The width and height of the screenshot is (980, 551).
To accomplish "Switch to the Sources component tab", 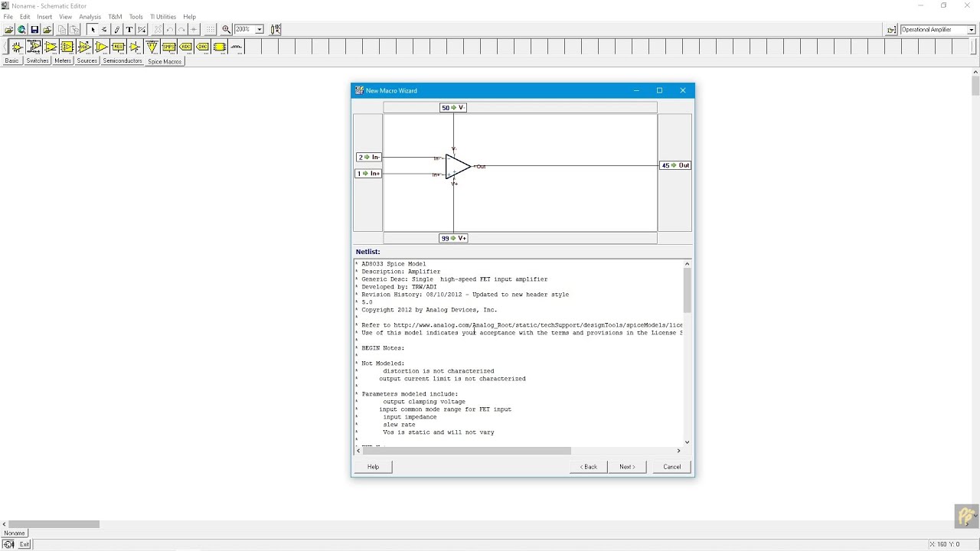I will click(x=87, y=60).
